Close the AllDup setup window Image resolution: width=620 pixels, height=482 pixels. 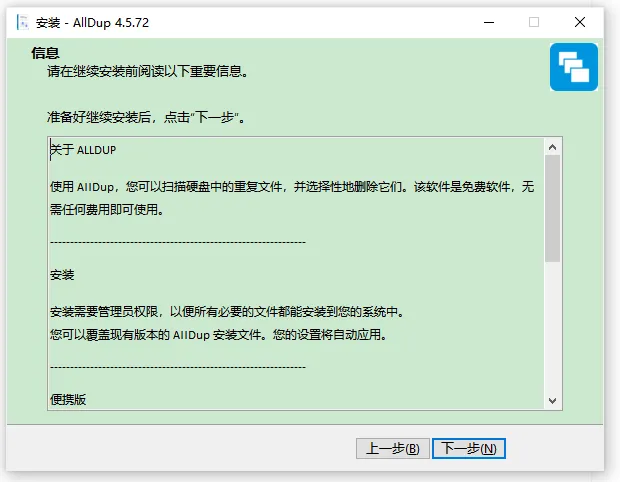(x=580, y=22)
